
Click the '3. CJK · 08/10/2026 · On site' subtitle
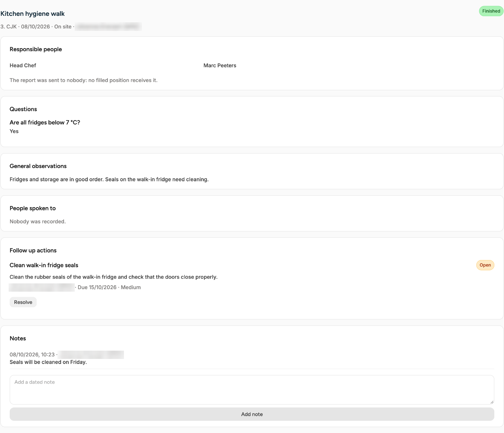pyautogui.click(x=36, y=27)
